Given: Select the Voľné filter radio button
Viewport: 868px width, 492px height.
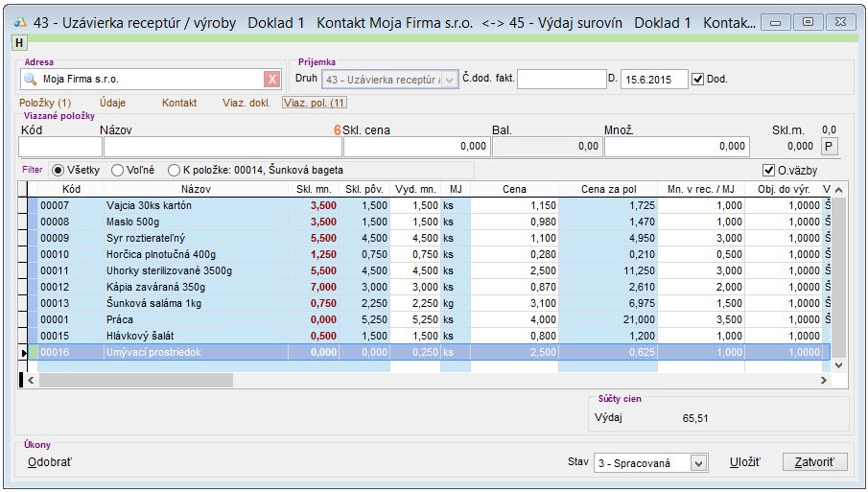Looking at the screenshot, I should (118, 171).
